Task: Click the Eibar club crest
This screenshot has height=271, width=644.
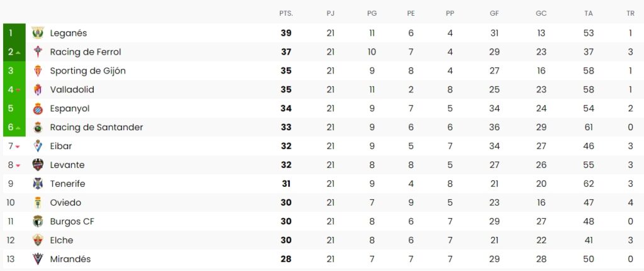Action: tap(38, 147)
